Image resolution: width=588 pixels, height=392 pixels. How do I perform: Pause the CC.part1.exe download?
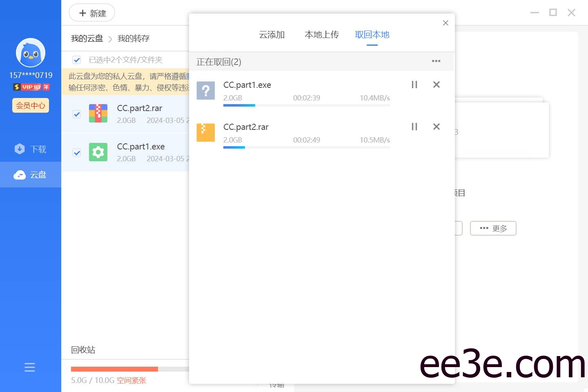(414, 85)
